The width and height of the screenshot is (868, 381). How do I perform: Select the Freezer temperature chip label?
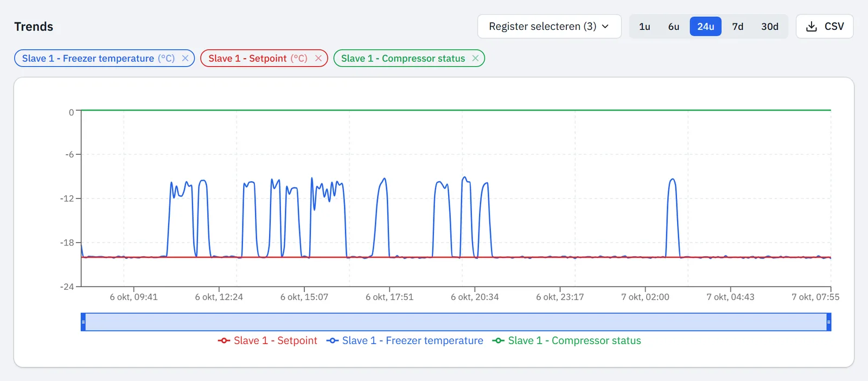[98, 58]
